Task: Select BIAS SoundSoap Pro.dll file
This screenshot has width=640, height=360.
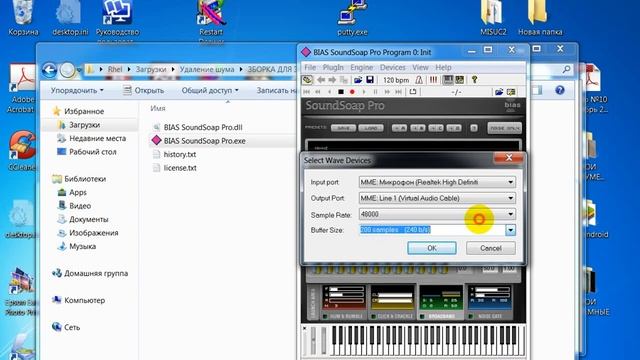Action: [x=198, y=127]
